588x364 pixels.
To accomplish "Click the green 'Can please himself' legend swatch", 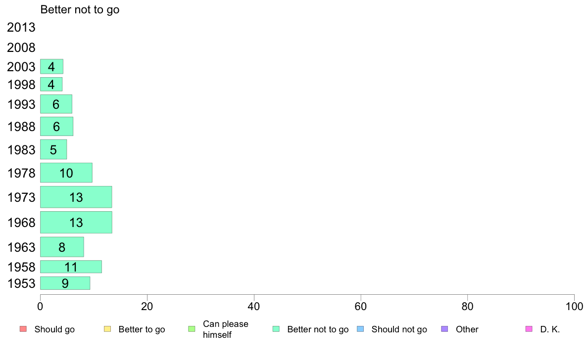I will click(192, 329).
